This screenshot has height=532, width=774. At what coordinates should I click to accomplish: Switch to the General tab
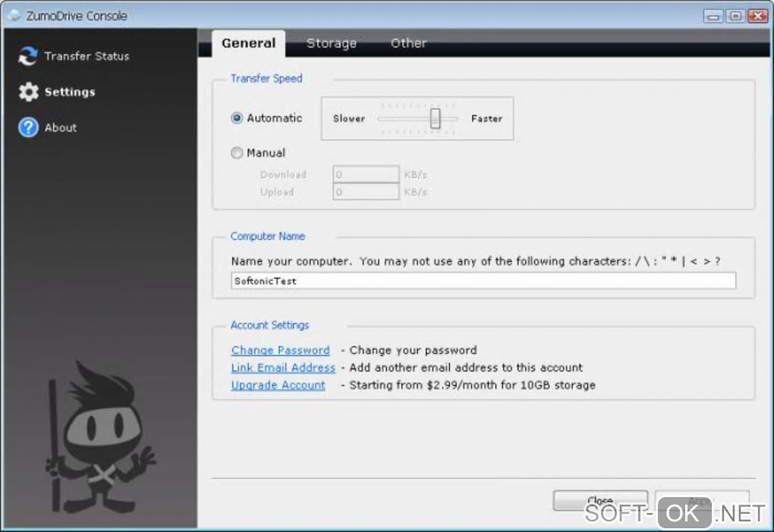pyautogui.click(x=249, y=43)
